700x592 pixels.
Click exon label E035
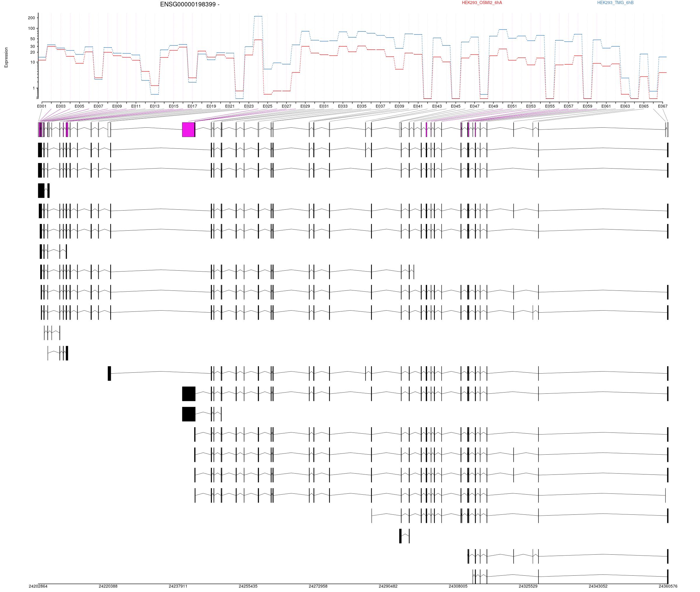tap(362, 106)
